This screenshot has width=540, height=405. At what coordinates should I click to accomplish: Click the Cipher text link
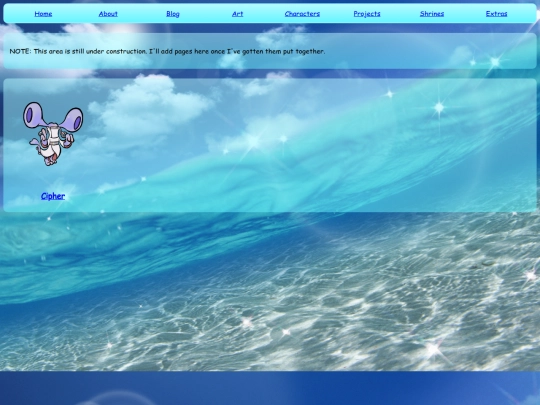point(53,196)
